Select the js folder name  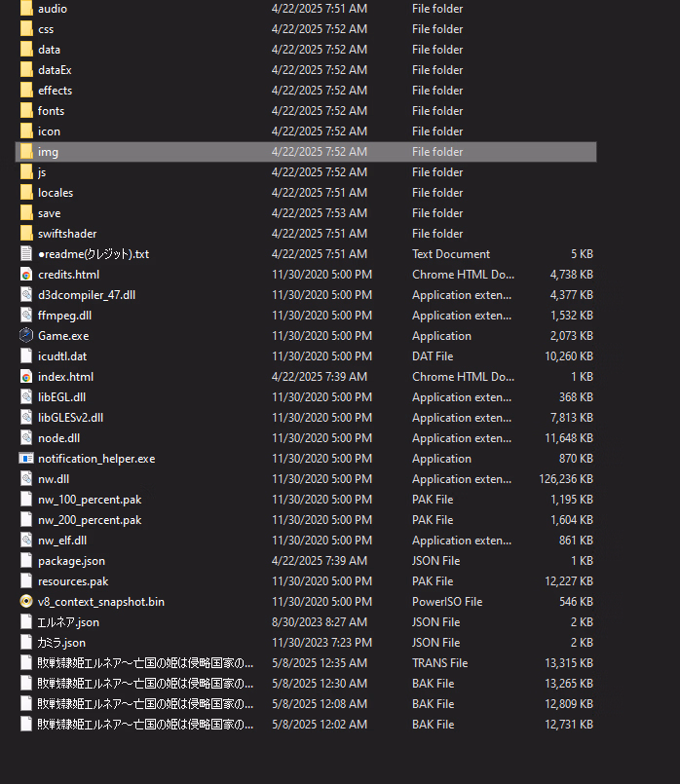click(x=42, y=172)
